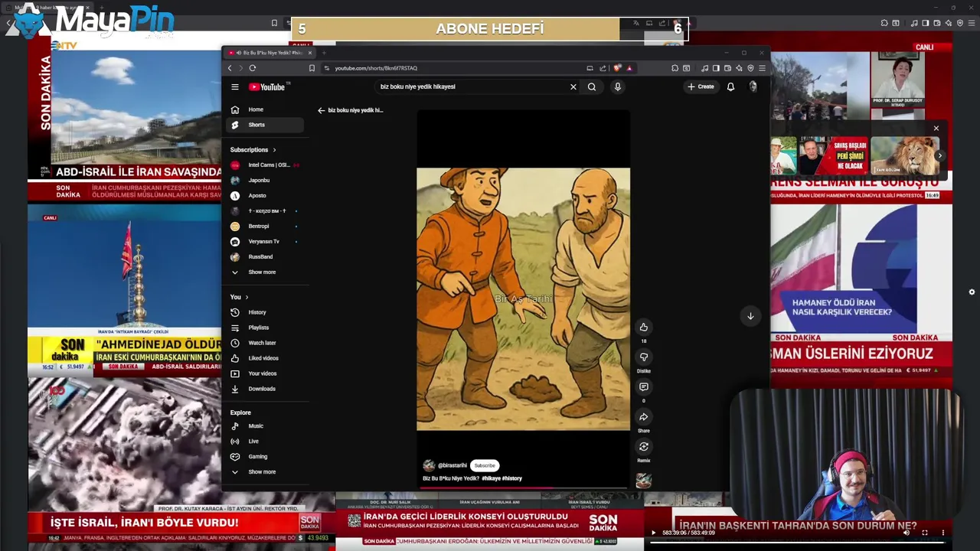The height and width of the screenshot is (551, 980).
Task: Mute the background Tahran news video volume
Action: (906, 533)
